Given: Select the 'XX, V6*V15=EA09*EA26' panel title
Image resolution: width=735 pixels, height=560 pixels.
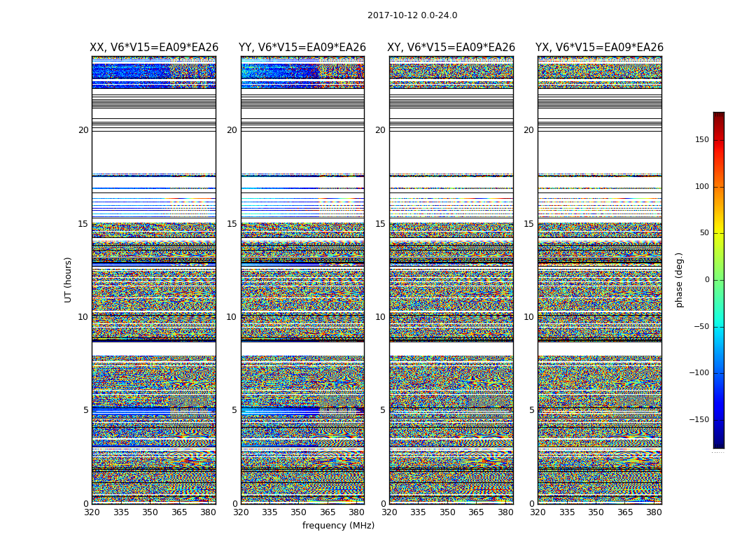Looking at the screenshot, I should coord(154,48).
